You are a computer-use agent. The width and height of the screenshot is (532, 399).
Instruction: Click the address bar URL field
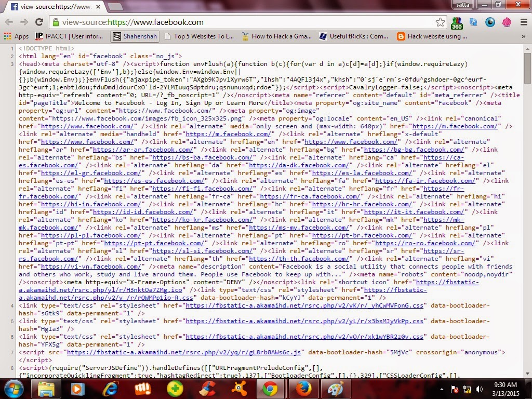[x=248, y=22]
